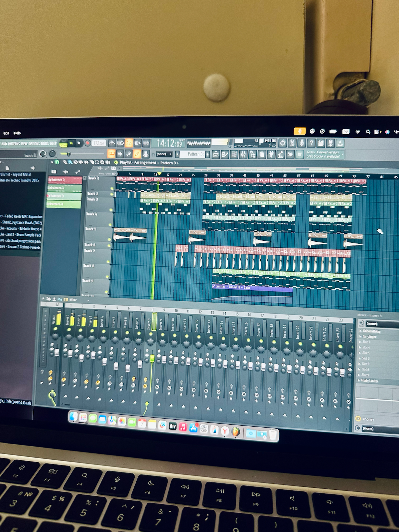Viewport: 399px width, 532px height.
Task: Switch picker to PAT tab
Action: 114,174
